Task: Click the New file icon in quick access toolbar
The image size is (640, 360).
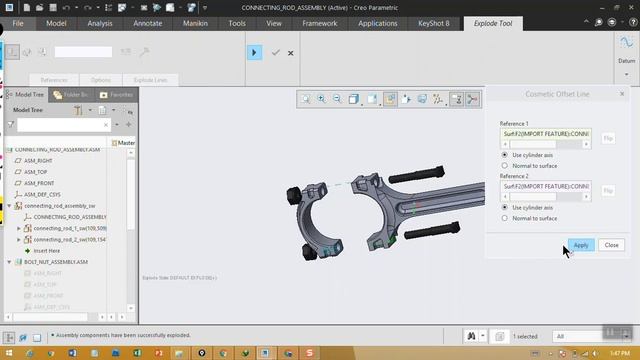Action: pos(27,7)
